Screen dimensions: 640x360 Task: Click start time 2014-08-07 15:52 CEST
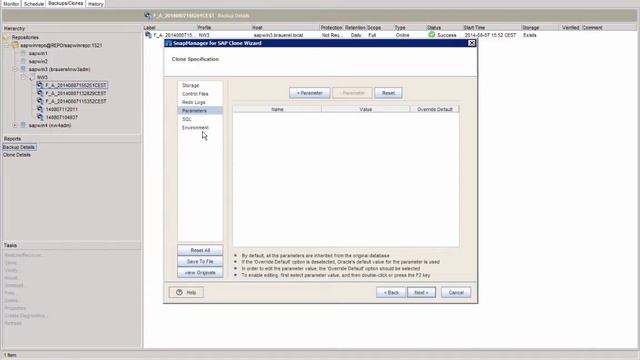(x=490, y=35)
